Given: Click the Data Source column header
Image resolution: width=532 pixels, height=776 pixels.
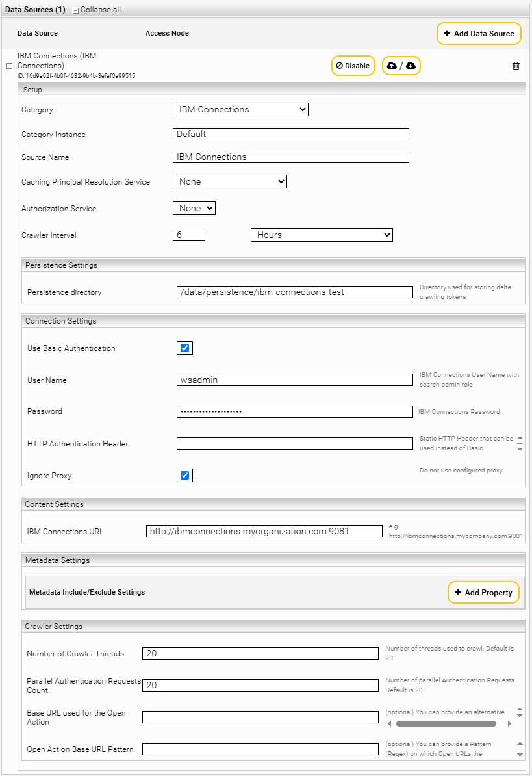Looking at the screenshot, I should click(x=38, y=33).
